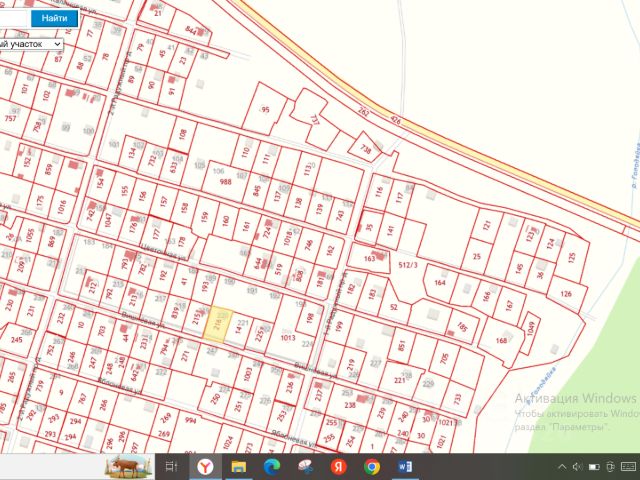Open the red Yandex icon in the taskbar
The image size is (640, 480).
point(338,466)
